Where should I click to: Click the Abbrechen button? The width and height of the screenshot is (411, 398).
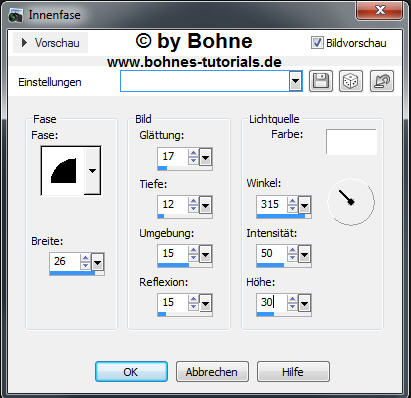click(212, 372)
